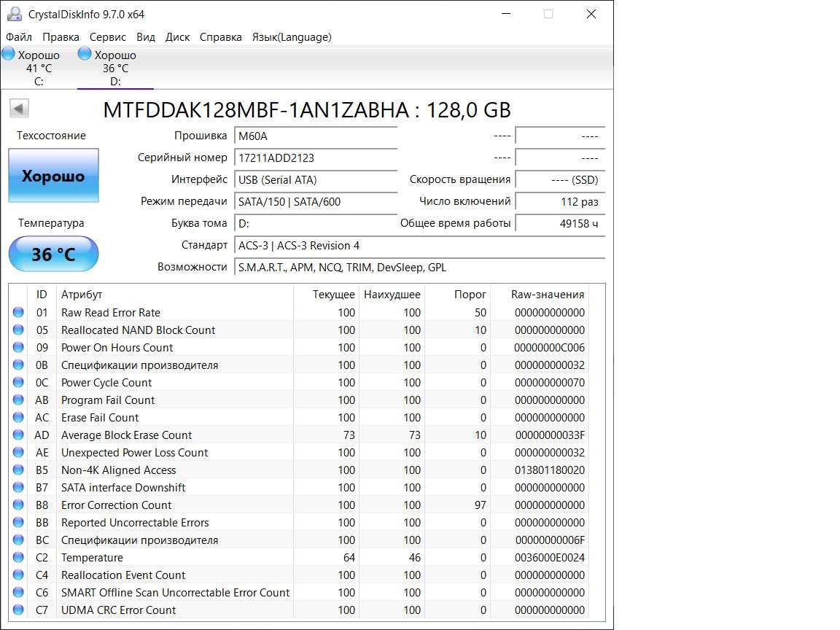Click status orb for Power On Hours Count

pyautogui.click(x=18, y=347)
